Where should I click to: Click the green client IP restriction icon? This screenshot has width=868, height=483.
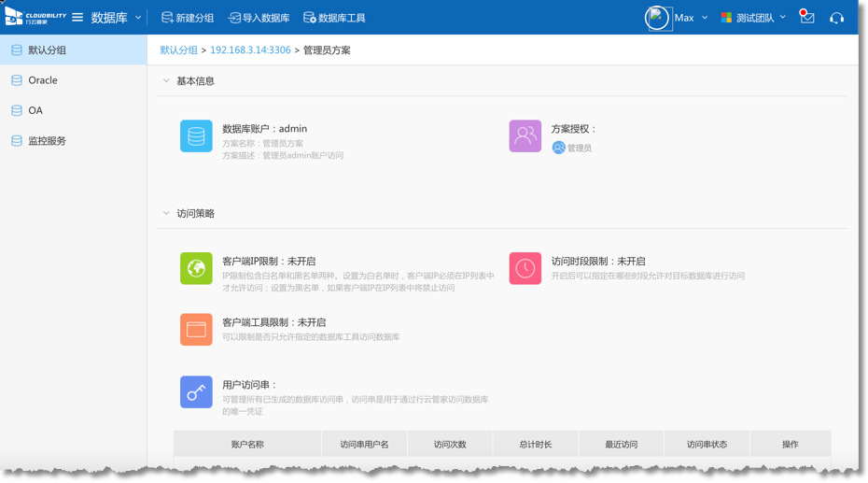click(x=196, y=269)
